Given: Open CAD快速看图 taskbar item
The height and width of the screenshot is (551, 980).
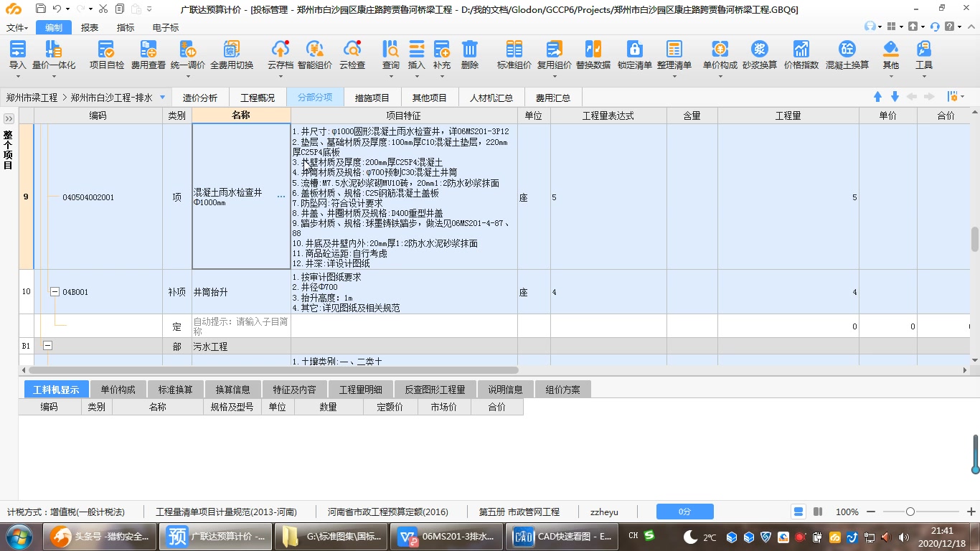Looking at the screenshot, I should 562,536.
